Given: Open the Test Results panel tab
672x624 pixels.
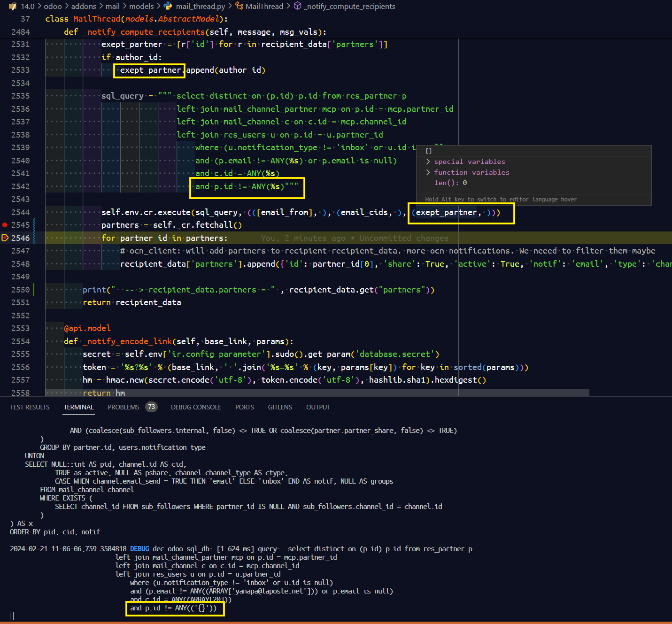Looking at the screenshot, I should click(30, 407).
